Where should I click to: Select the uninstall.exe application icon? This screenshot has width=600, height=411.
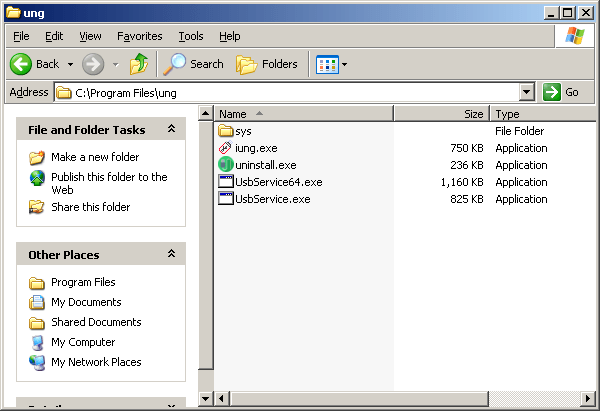[x=226, y=165]
